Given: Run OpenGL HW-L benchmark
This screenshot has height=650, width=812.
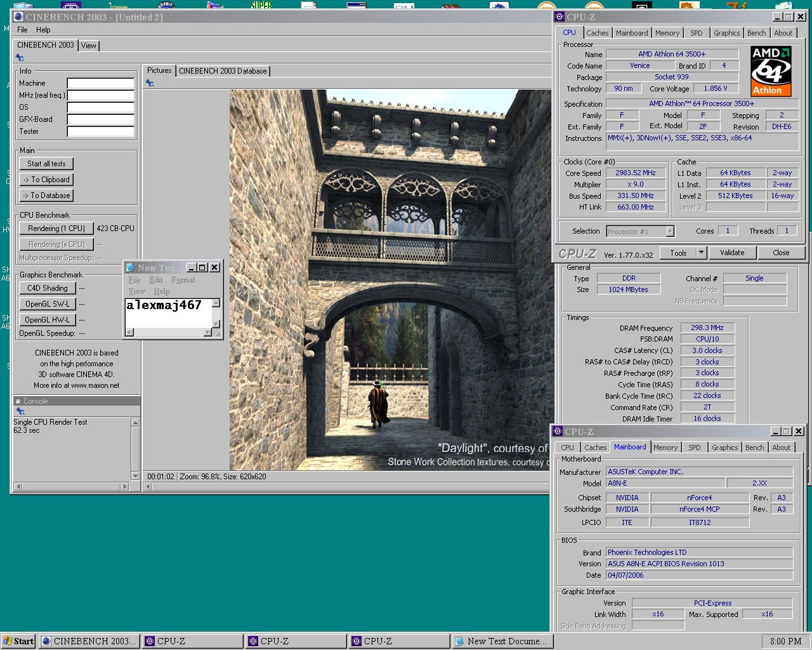Looking at the screenshot, I should point(47,320).
